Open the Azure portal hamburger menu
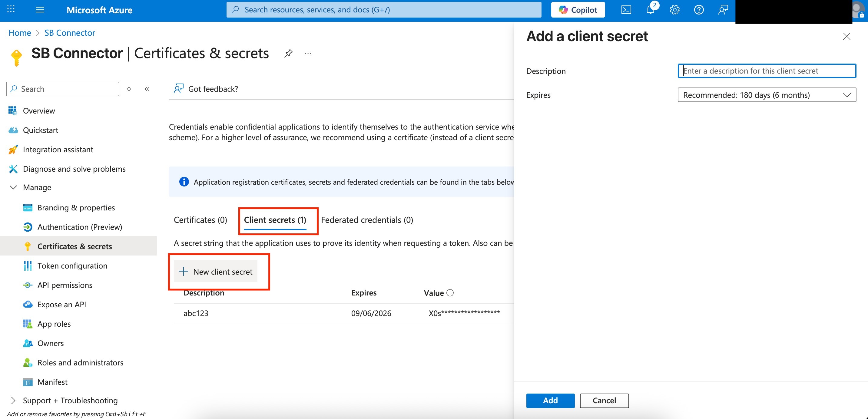 (40, 10)
